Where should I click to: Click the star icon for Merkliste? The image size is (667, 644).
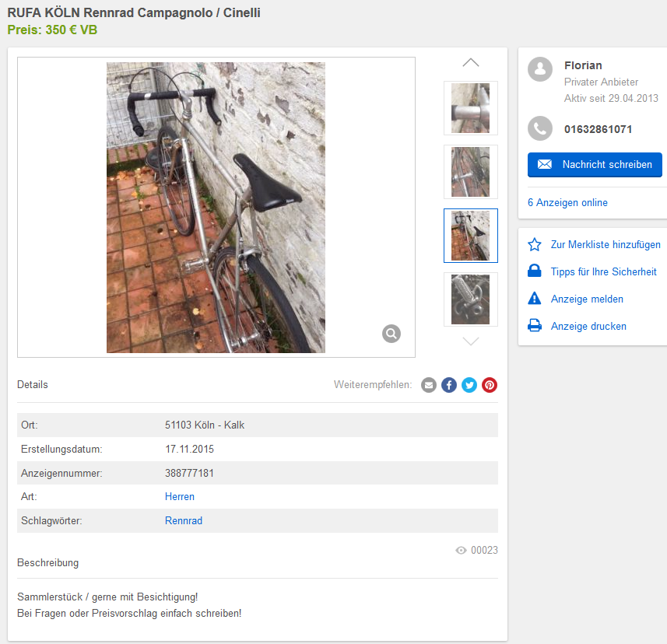tap(535, 244)
